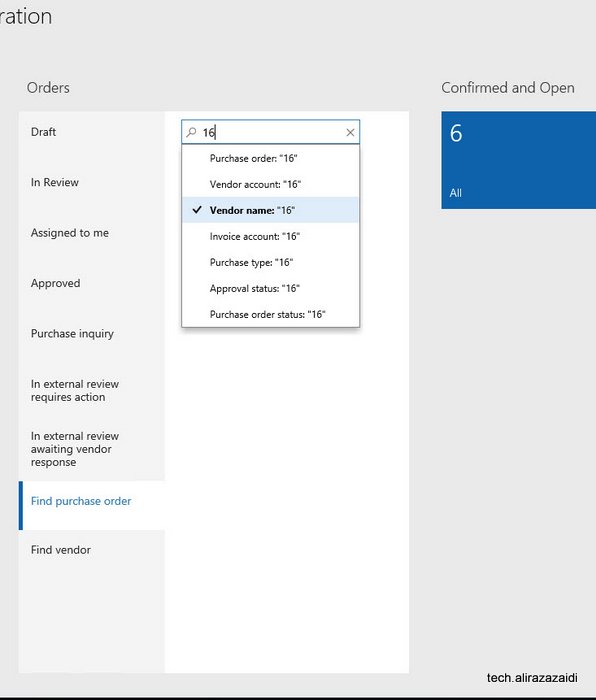Image resolution: width=596 pixels, height=700 pixels.
Task: Click the search magnifier icon
Action: pos(192,132)
